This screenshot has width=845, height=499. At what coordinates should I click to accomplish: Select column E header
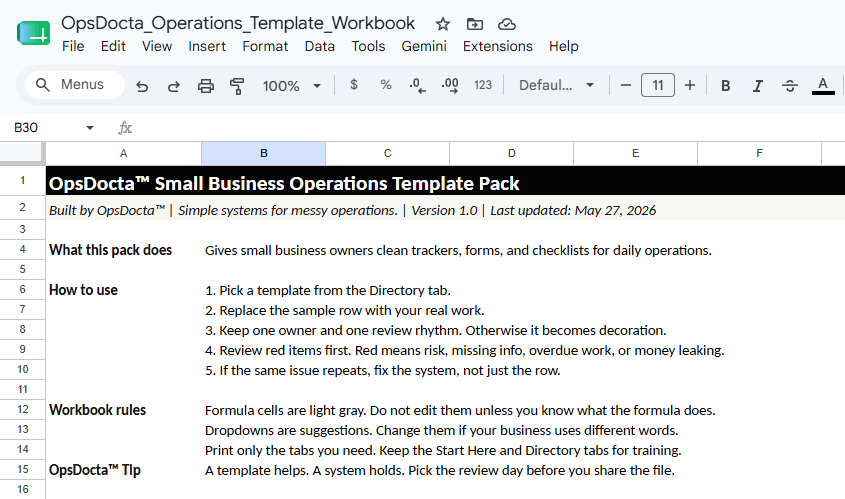click(x=635, y=154)
